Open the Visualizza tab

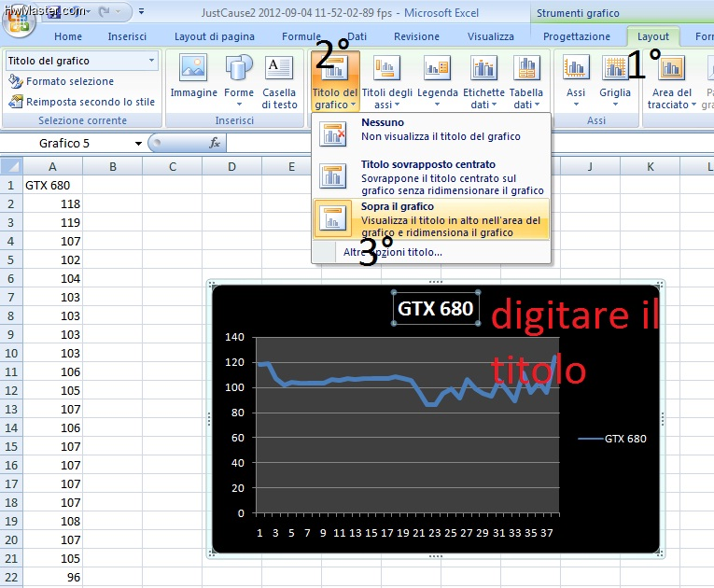[490, 36]
